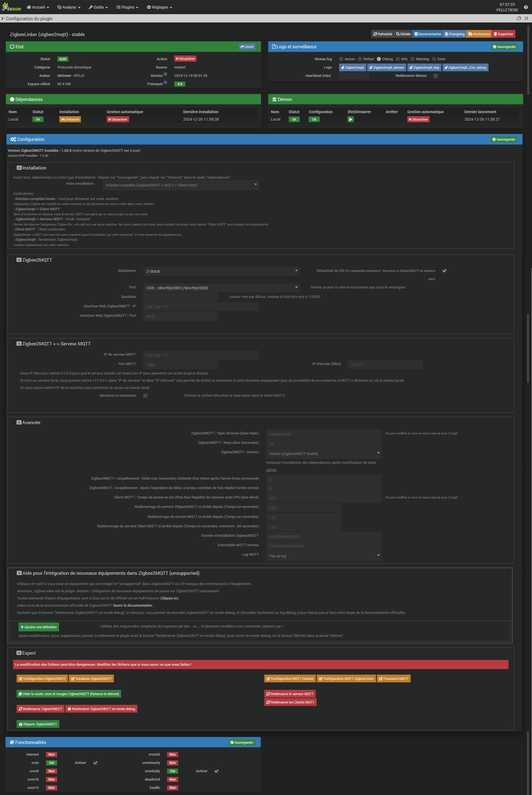Click Ajouter une définition button
Screen dimensions: 532x795
[x=39, y=627]
